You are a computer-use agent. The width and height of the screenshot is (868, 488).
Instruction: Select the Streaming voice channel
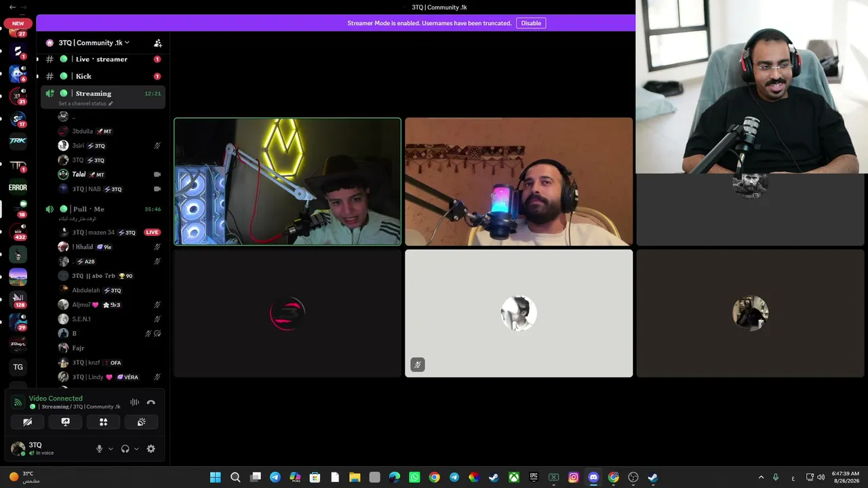[x=102, y=97]
